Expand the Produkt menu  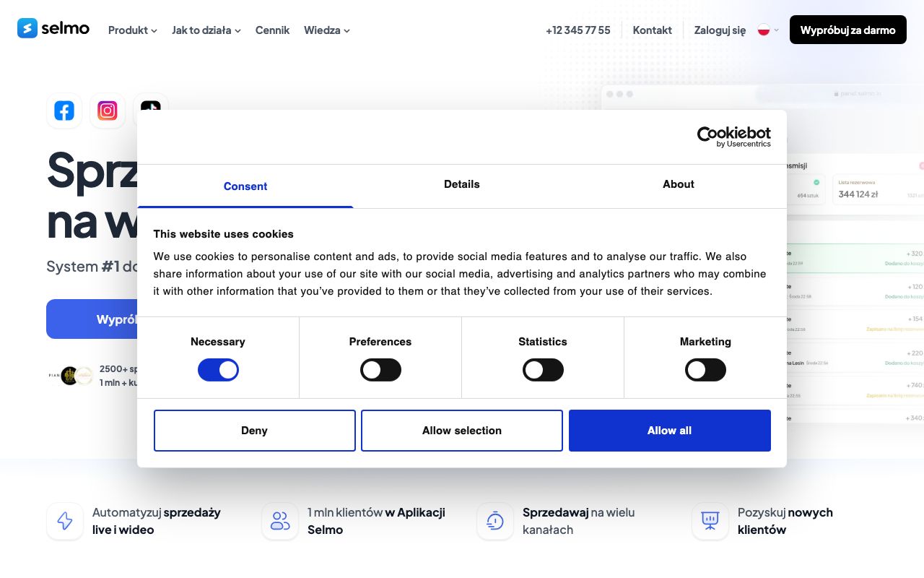point(133,30)
